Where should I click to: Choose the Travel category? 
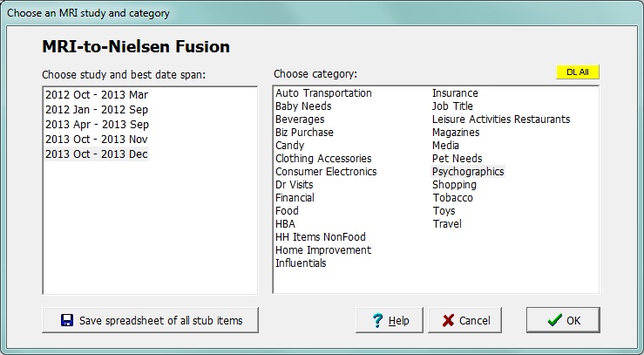click(x=447, y=224)
